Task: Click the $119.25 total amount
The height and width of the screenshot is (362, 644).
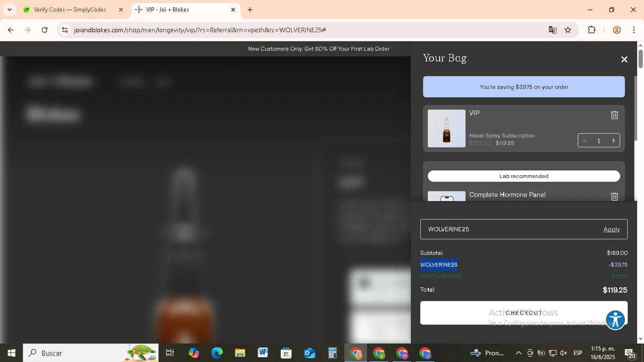Action: (615, 290)
